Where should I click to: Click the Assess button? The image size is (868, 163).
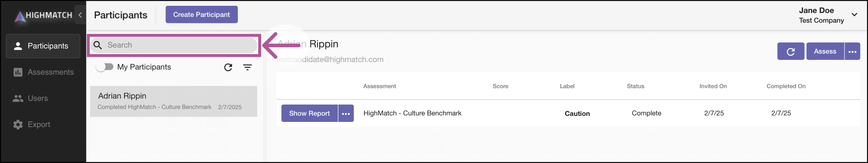coord(825,51)
